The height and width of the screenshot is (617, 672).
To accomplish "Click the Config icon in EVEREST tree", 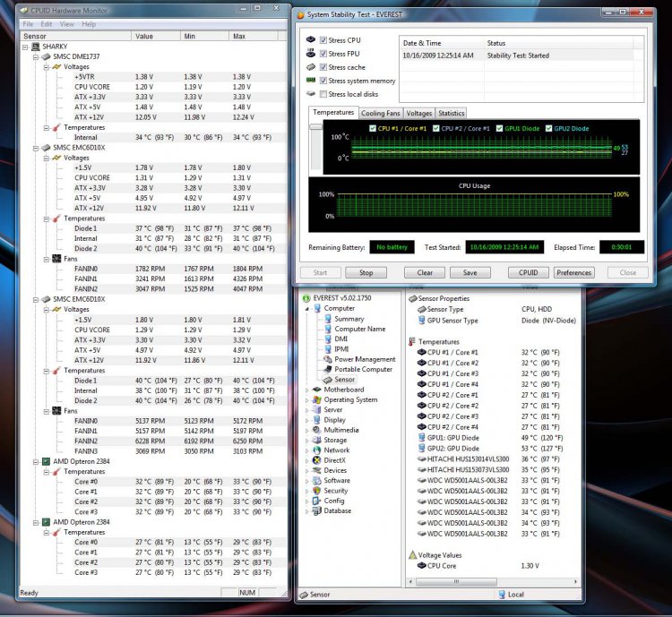I will pos(316,501).
